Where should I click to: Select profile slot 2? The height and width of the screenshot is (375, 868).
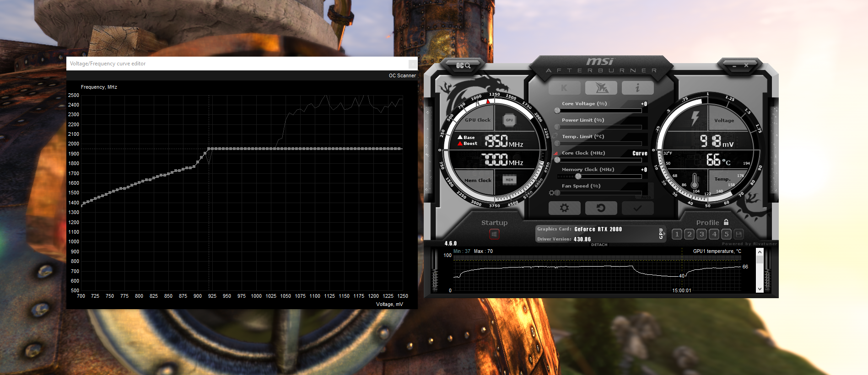click(690, 234)
